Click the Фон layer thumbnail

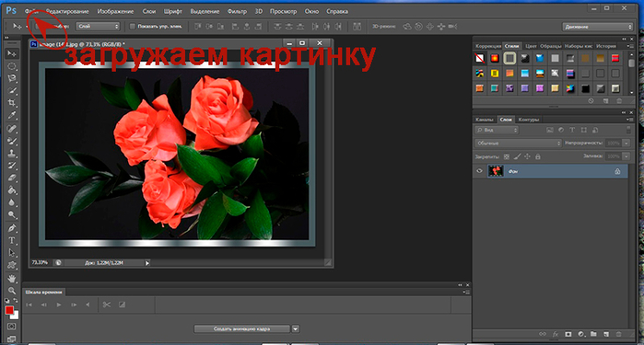click(496, 171)
